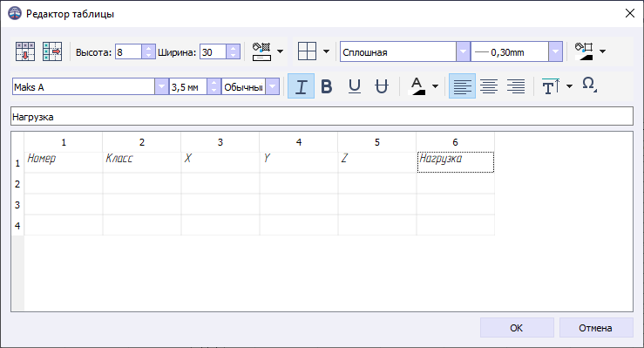
Task: Open the borders type dropdown arrow
Action: point(326,51)
